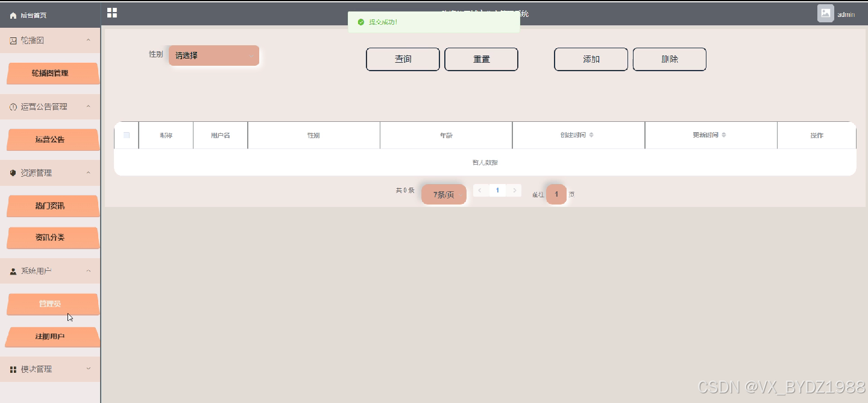The height and width of the screenshot is (403, 868).
Task: Click the 查询 search button
Action: point(403,59)
